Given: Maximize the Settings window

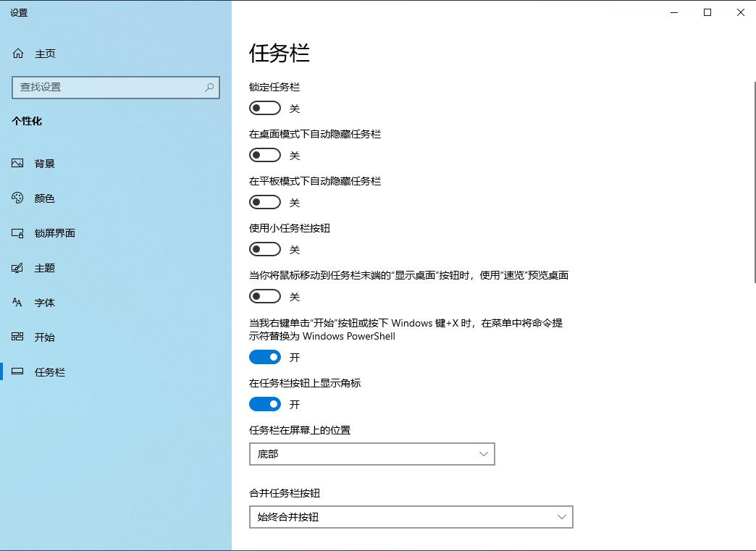Looking at the screenshot, I should [x=707, y=12].
